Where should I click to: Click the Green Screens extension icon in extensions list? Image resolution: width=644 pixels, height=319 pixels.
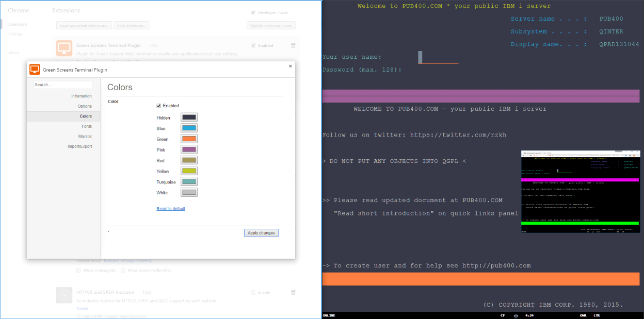click(64, 48)
